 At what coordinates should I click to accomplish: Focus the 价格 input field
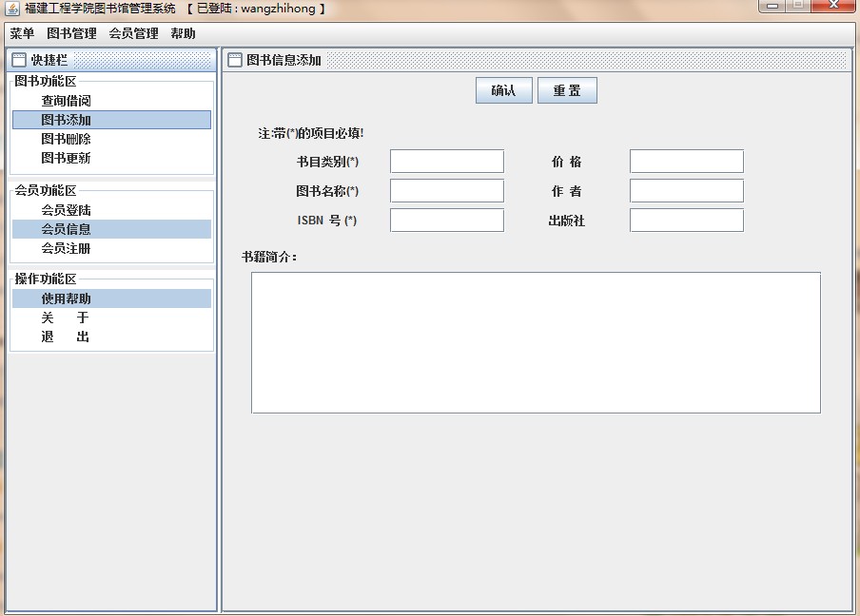click(686, 162)
